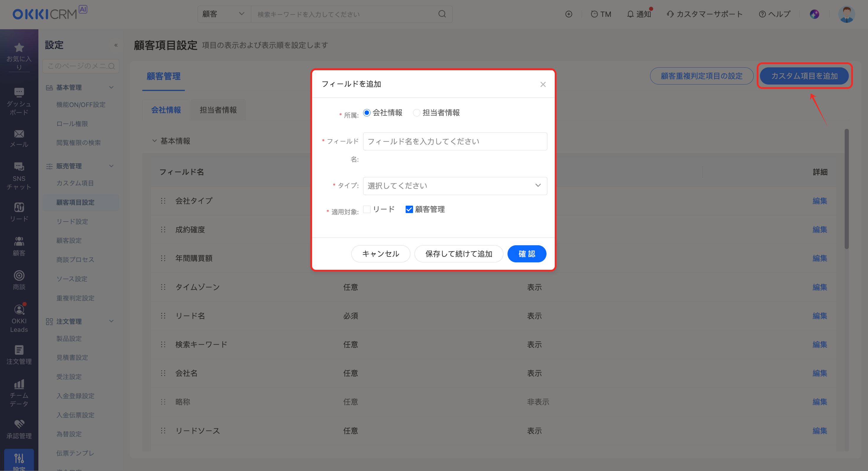Image resolution: width=868 pixels, height=471 pixels.
Task: Click the キャンセル button
Action: 381,254
